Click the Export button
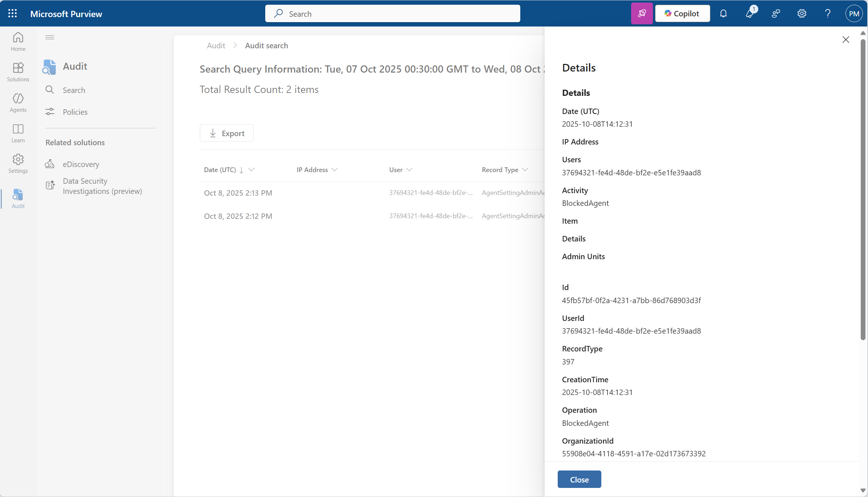This screenshot has width=868, height=497. tap(226, 133)
